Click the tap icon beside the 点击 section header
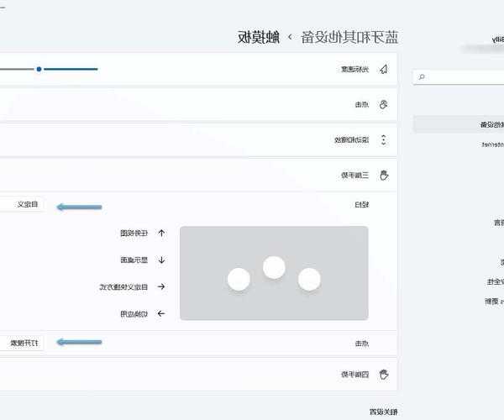504x420 pixels. click(384, 104)
